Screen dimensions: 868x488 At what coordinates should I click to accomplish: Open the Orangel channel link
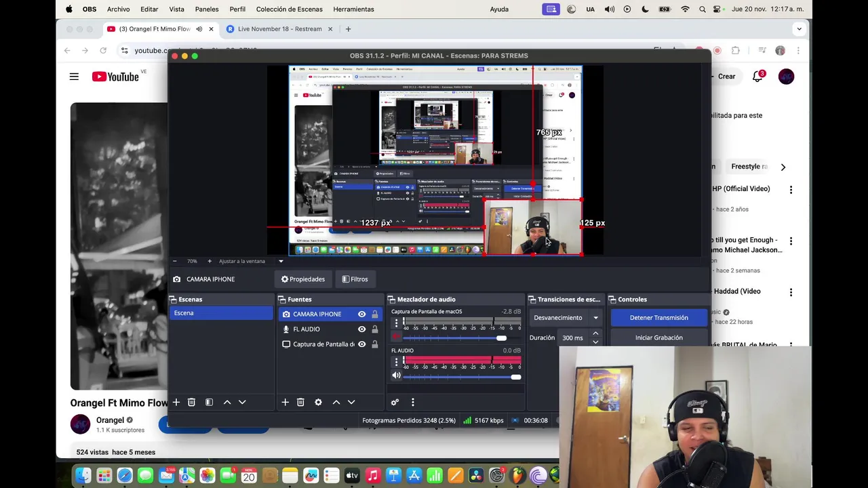tap(110, 420)
